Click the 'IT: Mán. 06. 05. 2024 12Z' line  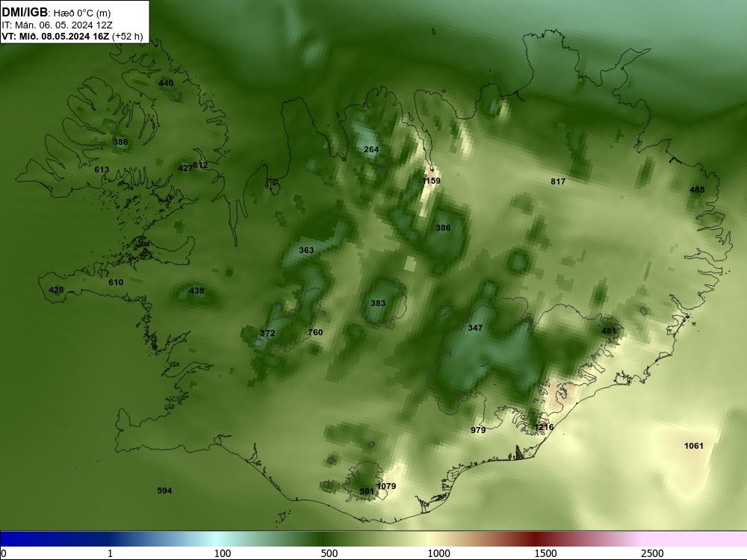tap(58, 25)
